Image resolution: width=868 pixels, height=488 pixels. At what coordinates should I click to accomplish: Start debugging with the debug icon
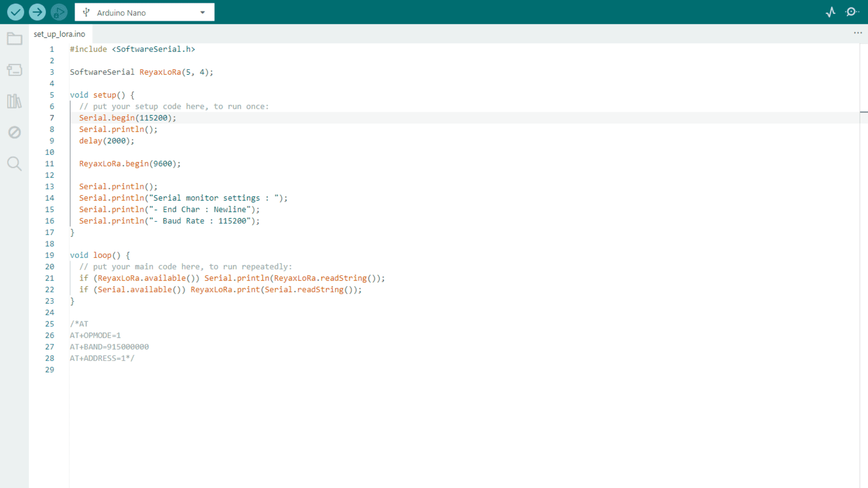(59, 12)
